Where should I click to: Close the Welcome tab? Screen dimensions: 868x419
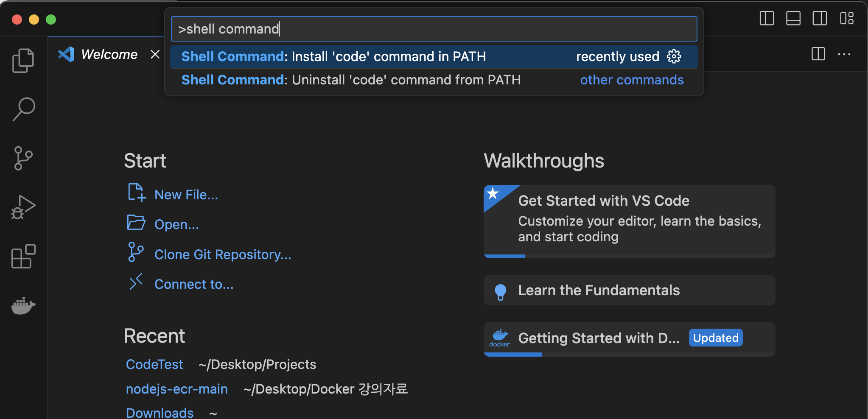155,54
